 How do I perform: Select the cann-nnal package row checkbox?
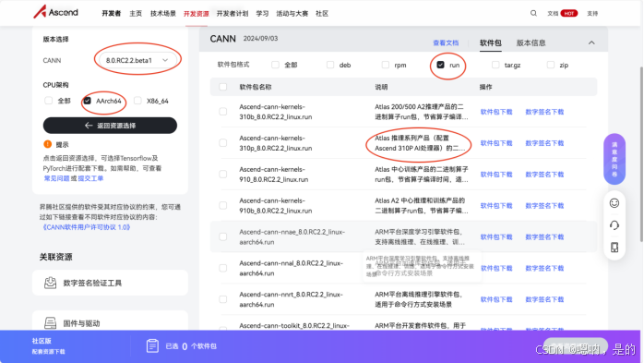coord(222,268)
